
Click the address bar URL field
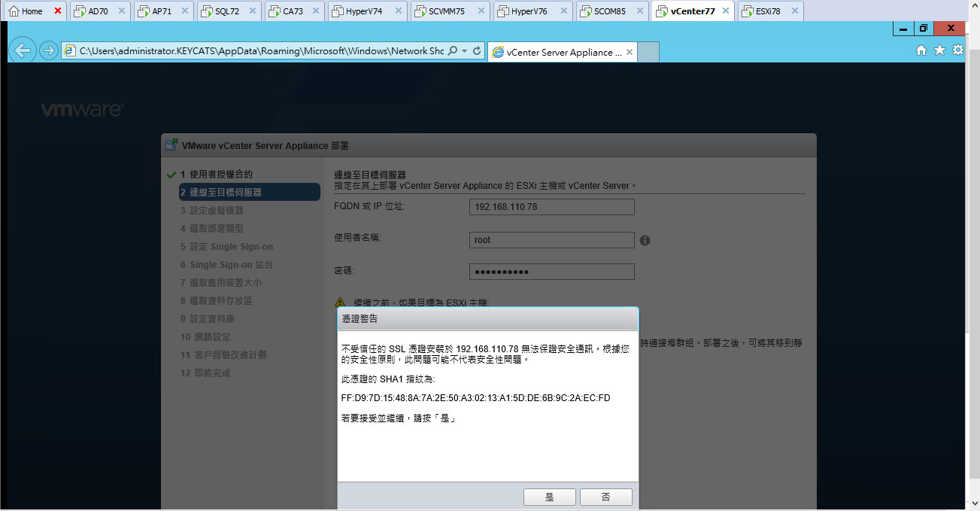click(261, 51)
